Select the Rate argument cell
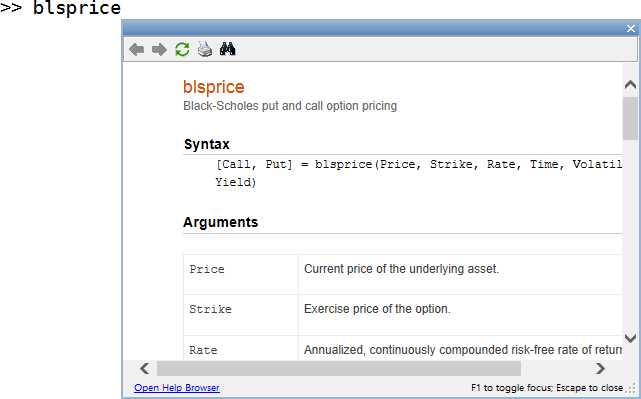The image size is (641, 399). point(241,348)
